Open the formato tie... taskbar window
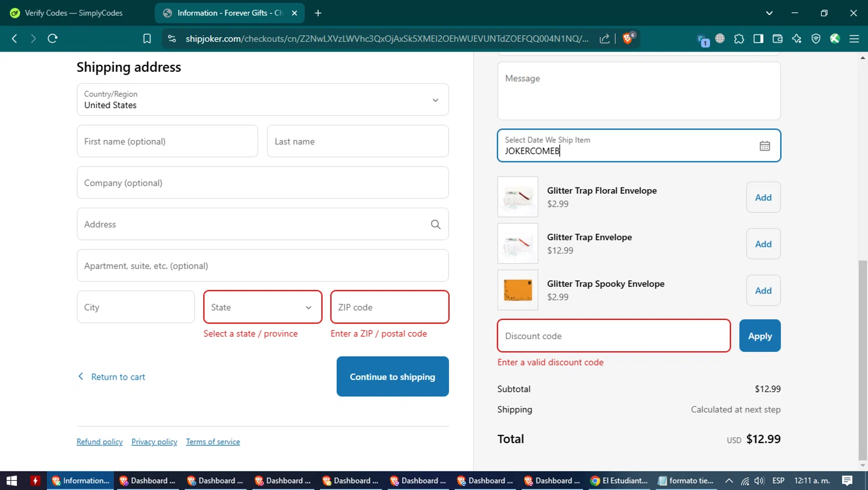The width and height of the screenshot is (868, 490). tap(686, 481)
